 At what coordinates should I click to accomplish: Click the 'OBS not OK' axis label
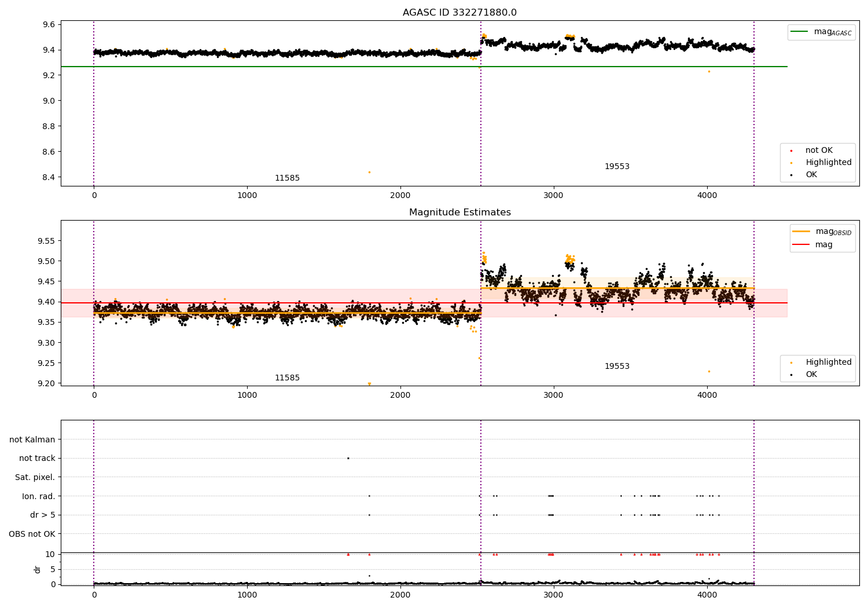pos(32,534)
